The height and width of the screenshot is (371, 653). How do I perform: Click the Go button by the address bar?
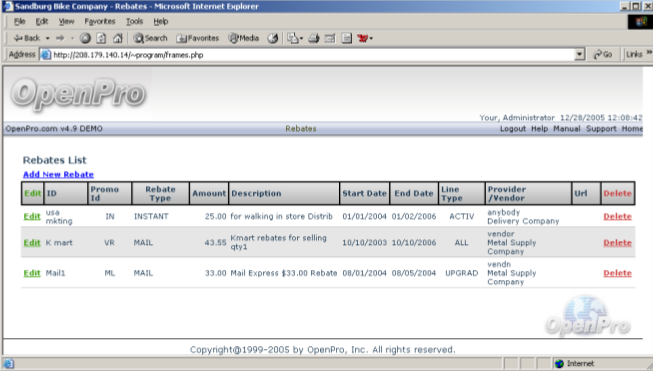coord(603,55)
